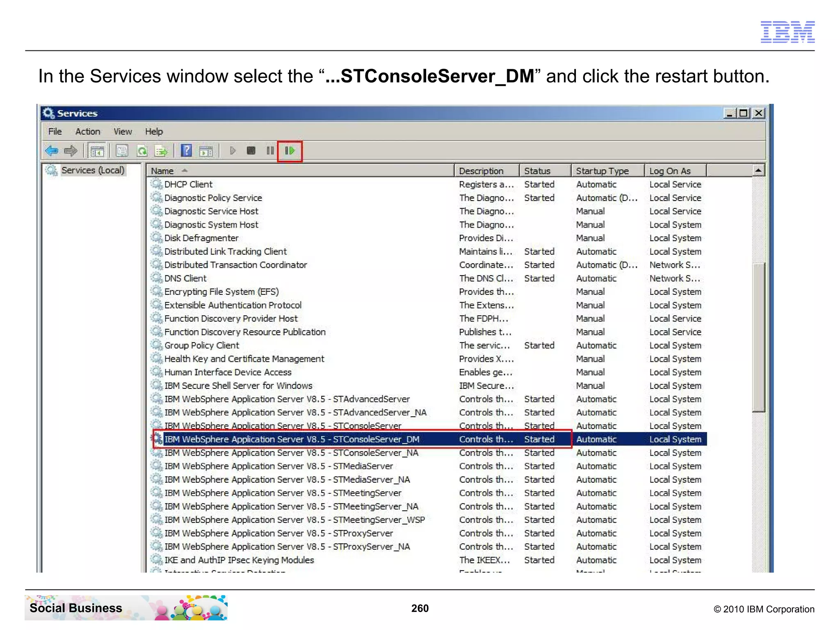Open the View menu

[x=123, y=132]
